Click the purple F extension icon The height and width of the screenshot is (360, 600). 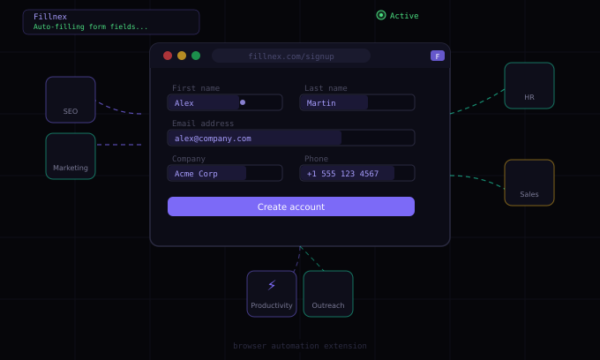(437, 56)
